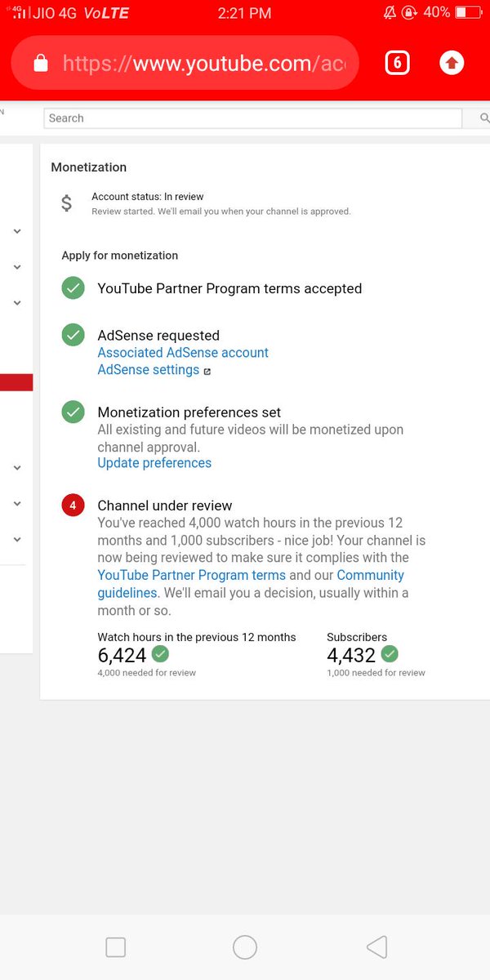Tap the lock icon in the address bar

pyautogui.click(x=41, y=64)
